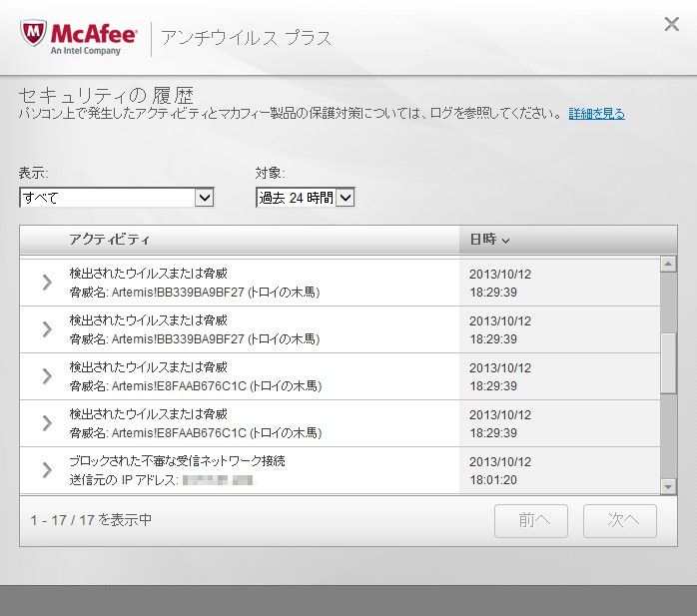
Task: Click the McAfee shield logo
Action: (x=33, y=33)
